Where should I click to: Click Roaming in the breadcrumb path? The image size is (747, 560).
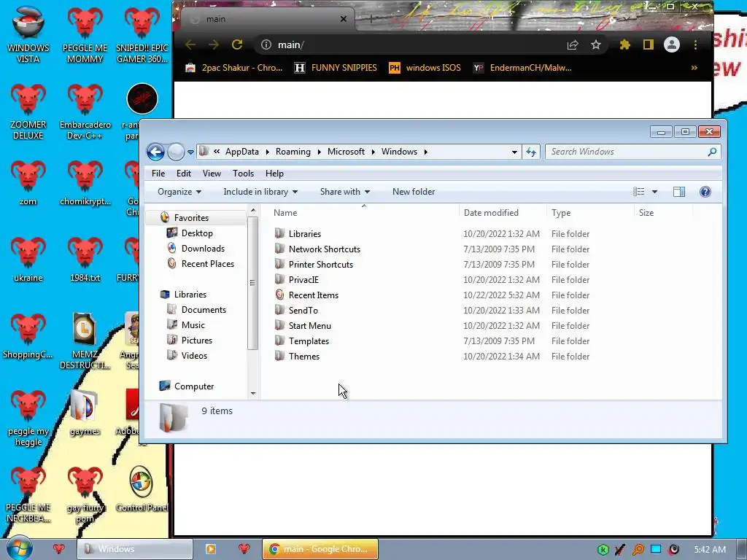tap(293, 152)
